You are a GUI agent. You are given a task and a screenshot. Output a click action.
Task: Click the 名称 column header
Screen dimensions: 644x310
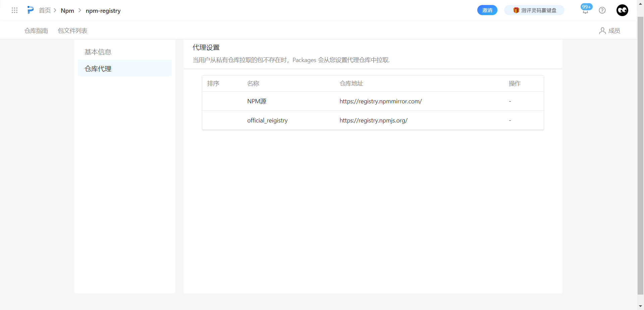253,84
